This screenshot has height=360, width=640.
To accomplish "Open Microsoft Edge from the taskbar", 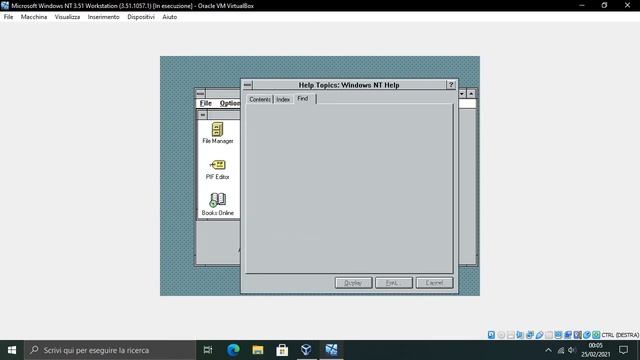I will pos(233,350).
